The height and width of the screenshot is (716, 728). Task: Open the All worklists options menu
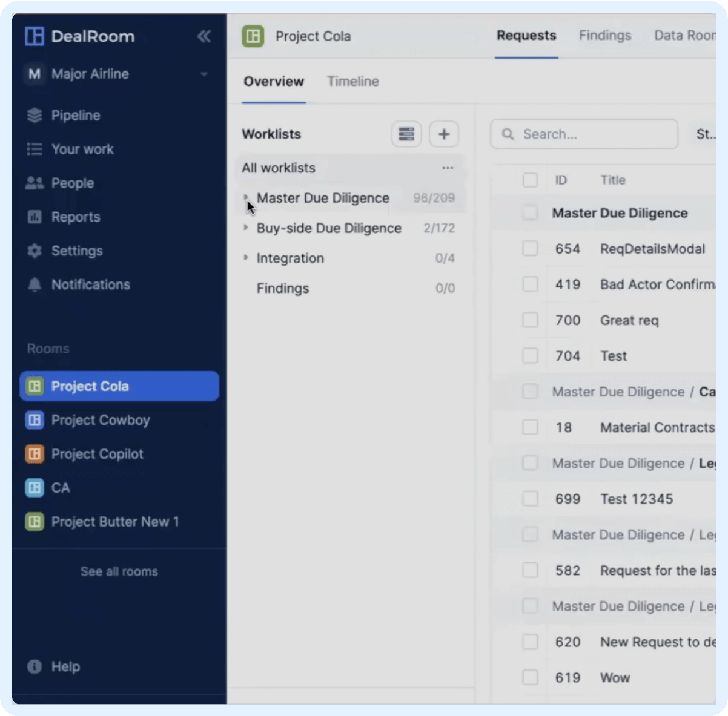point(448,168)
